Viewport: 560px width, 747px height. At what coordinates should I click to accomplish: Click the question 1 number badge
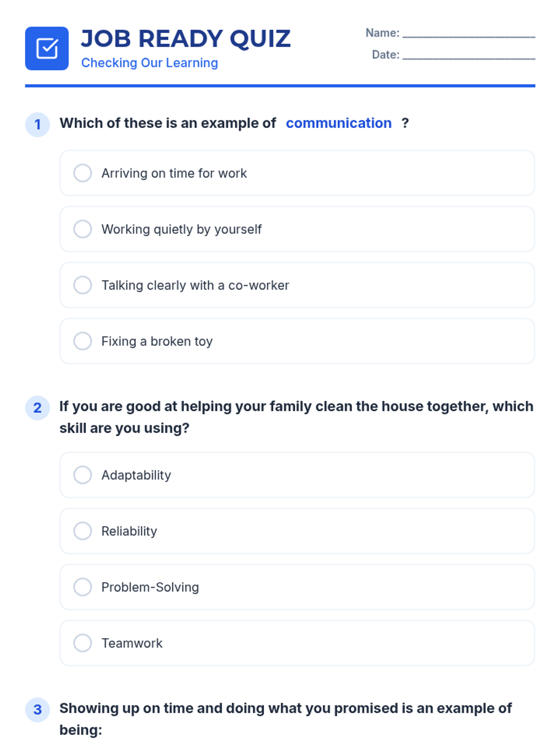coord(37,125)
